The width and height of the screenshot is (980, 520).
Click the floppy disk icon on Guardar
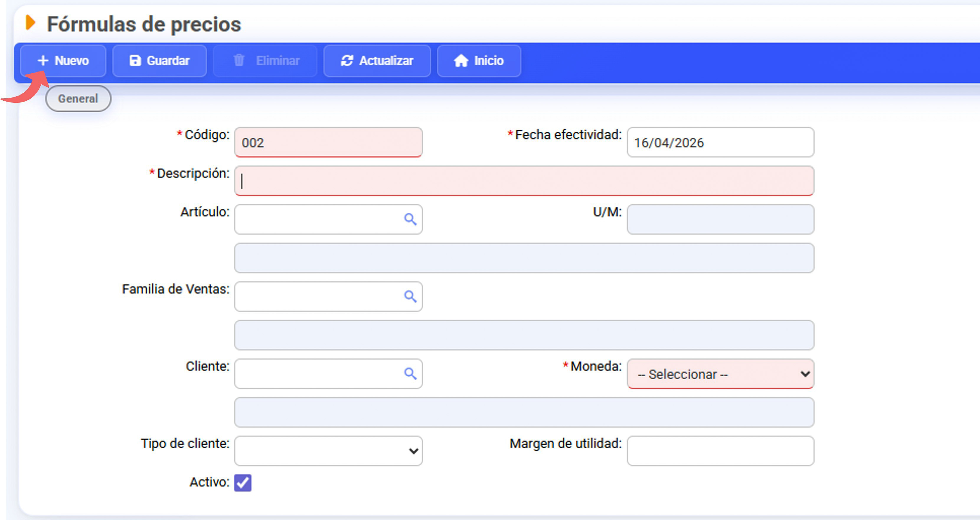point(135,61)
